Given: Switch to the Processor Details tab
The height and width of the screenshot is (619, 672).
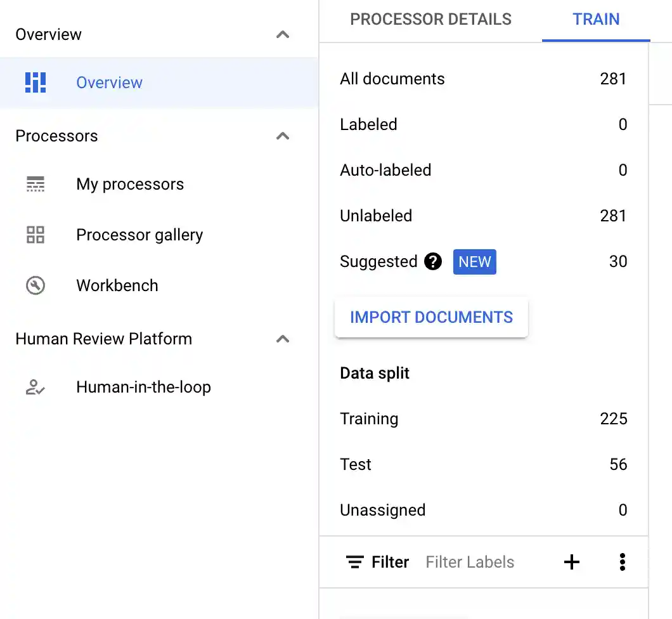Looking at the screenshot, I should coord(430,20).
